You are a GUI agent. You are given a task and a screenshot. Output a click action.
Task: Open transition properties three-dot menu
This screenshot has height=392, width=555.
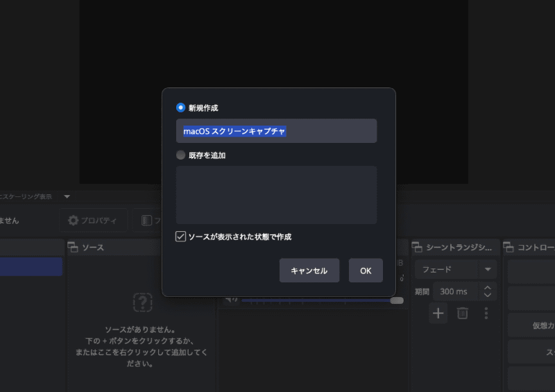click(x=486, y=313)
